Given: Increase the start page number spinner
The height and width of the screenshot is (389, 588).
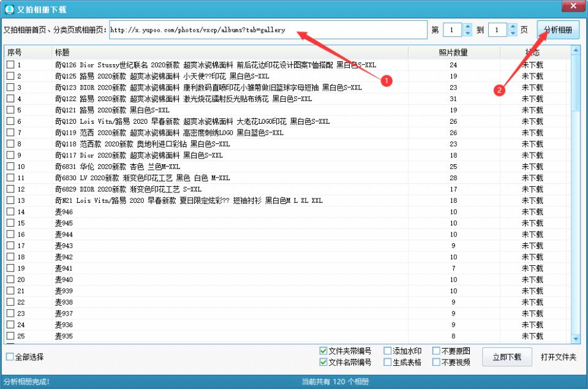Looking at the screenshot, I should tap(467, 26).
